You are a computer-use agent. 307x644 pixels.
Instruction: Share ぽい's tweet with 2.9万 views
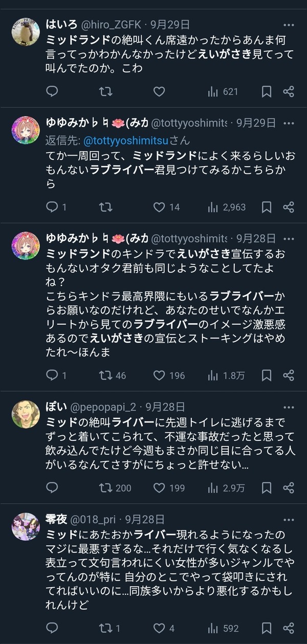(x=289, y=487)
